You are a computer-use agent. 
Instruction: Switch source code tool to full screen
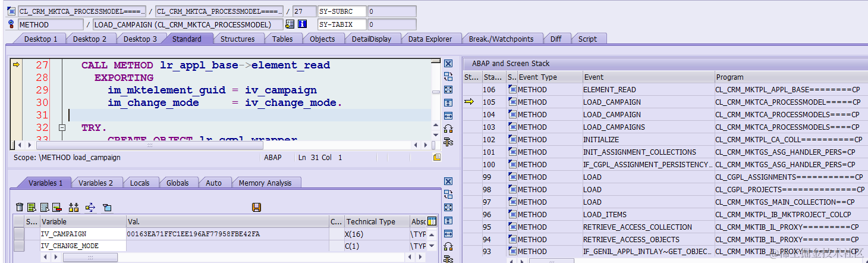(448, 89)
